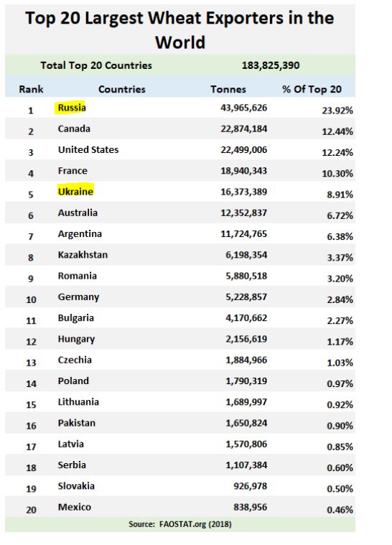Select the Tonnes column header
Image resolution: width=392 pixels, height=545 pixels.
coord(228,89)
